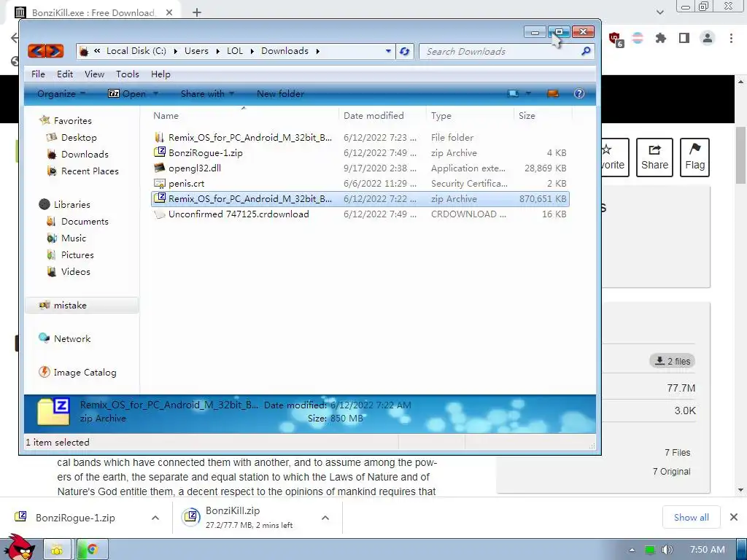Expand the Share with dropdown
The height and width of the screenshot is (560, 747).
pos(207,94)
